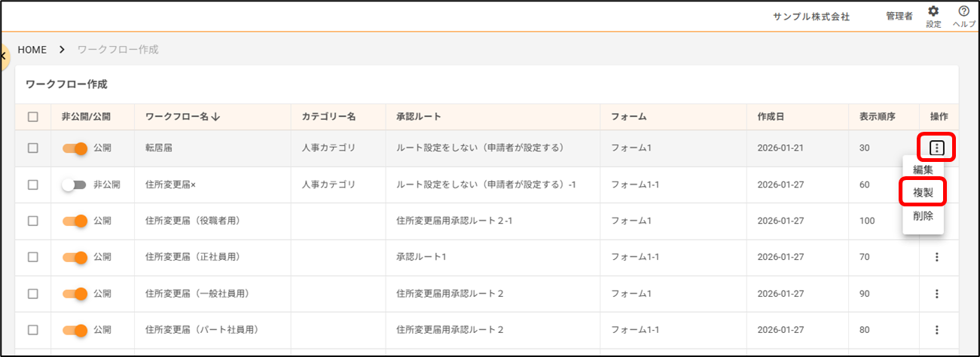Open three-dot menu for 住所変更届（一般社員用）

point(937,293)
